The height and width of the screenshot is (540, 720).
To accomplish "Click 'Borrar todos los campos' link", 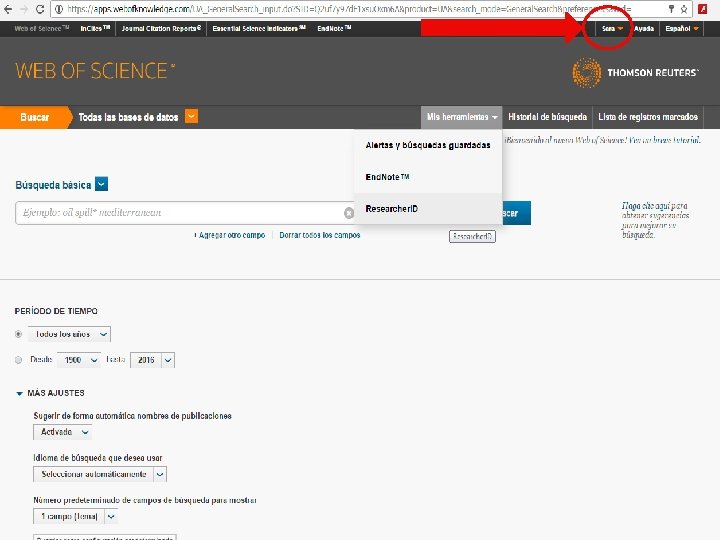I will (320, 235).
